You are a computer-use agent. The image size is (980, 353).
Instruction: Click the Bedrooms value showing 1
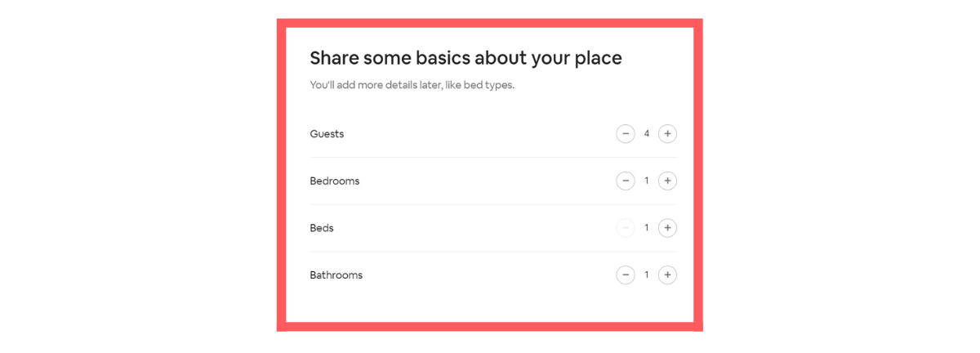[x=647, y=181]
